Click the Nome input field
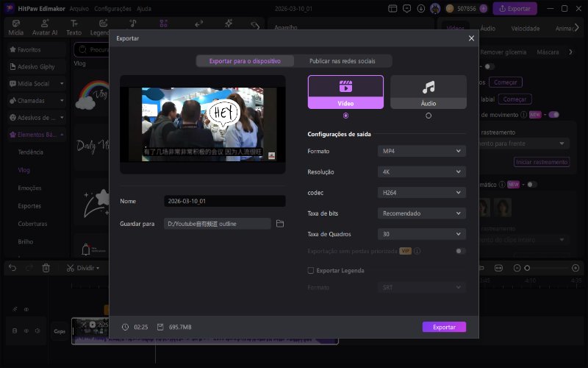The height and width of the screenshot is (368, 588). pos(225,201)
